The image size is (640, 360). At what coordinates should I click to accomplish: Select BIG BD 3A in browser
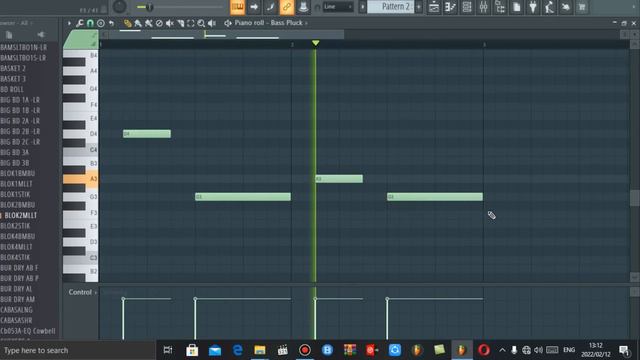tap(15, 152)
